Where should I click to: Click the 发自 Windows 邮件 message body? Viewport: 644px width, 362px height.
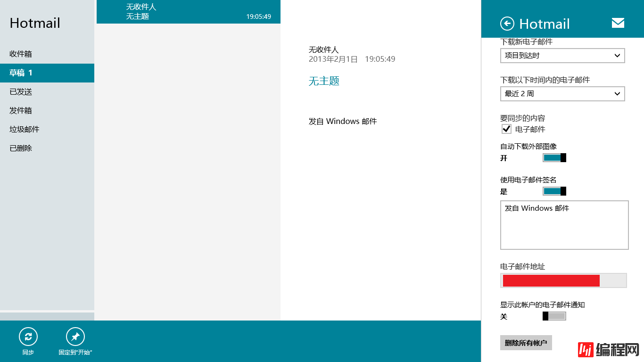click(x=343, y=121)
